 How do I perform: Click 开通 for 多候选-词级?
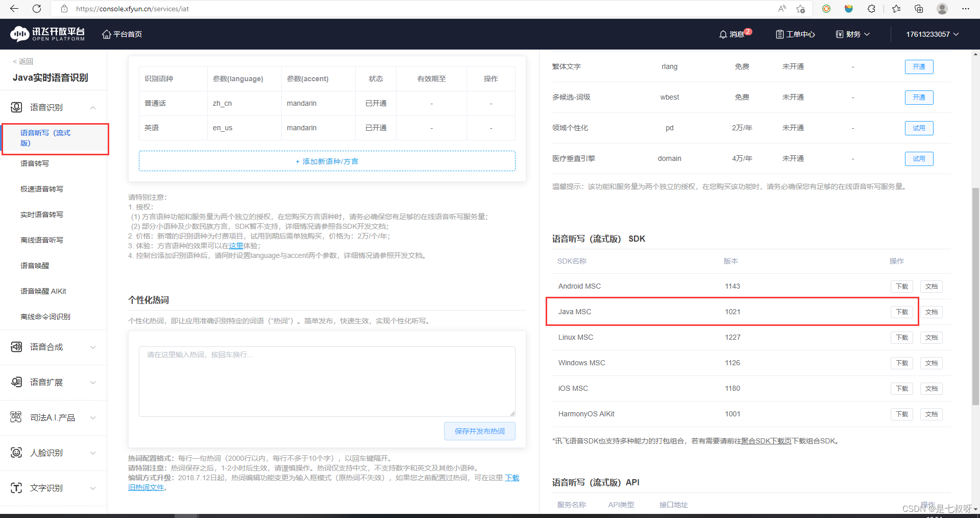[919, 98]
